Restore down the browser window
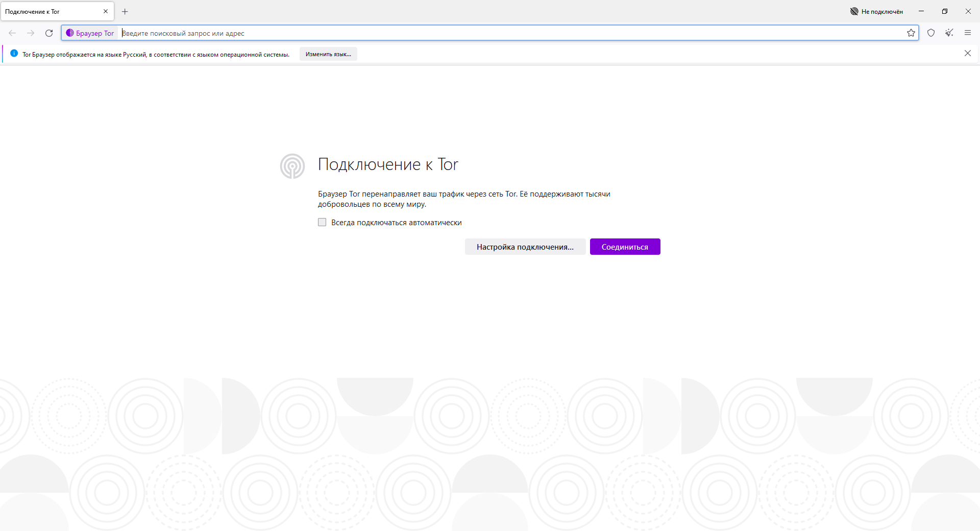The image size is (980, 531). click(x=945, y=11)
